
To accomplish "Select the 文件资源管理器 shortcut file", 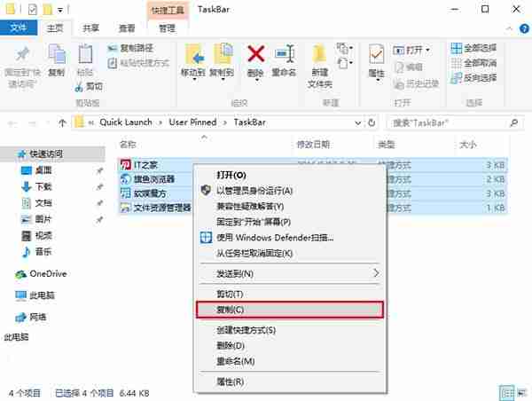I will click(162, 208).
